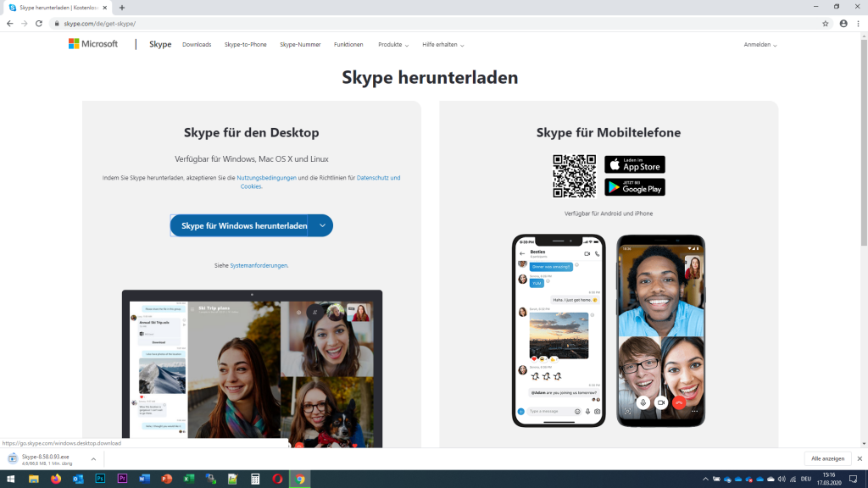The height and width of the screenshot is (488, 868).
Task: Open the Windows Start menu
Action: pos(10,480)
